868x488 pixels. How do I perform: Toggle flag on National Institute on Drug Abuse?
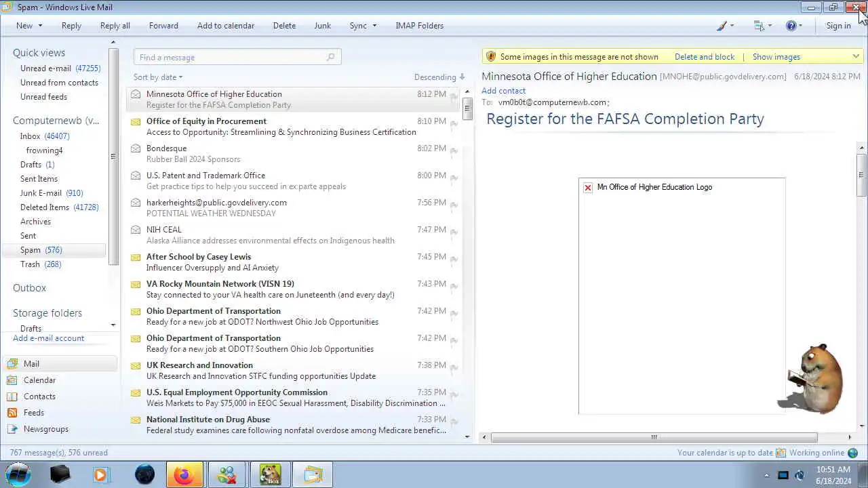click(x=454, y=422)
